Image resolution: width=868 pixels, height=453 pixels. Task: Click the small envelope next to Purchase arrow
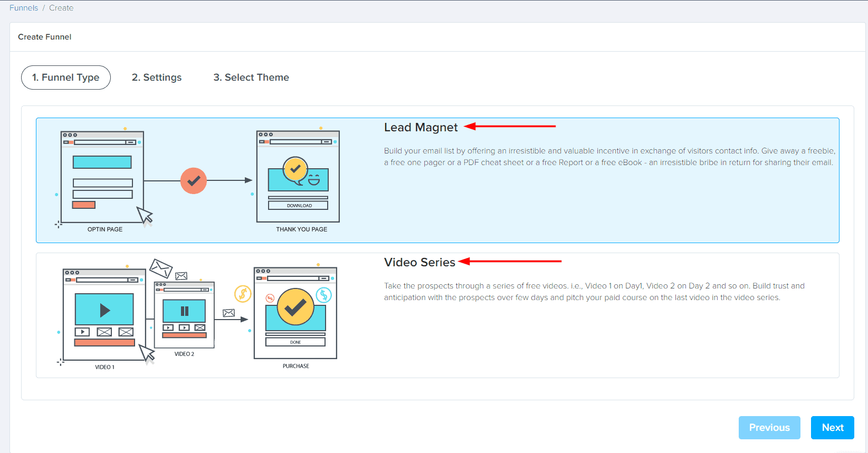(228, 313)
